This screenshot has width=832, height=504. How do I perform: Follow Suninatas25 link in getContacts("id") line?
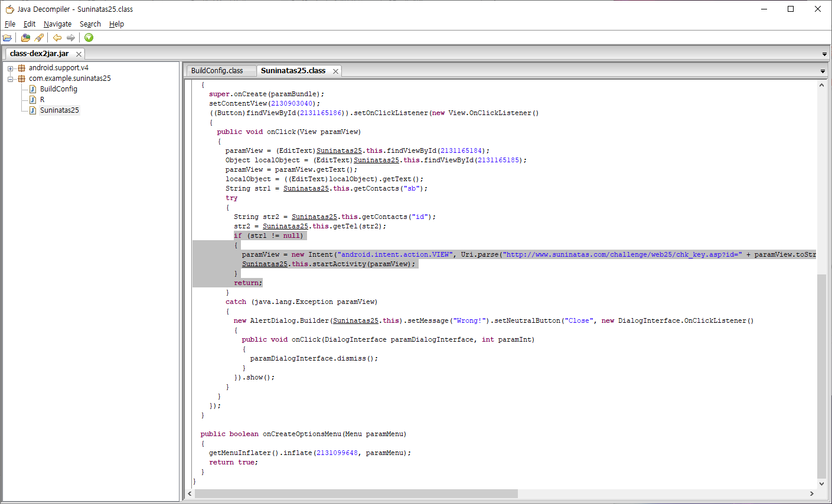coord(314,217)
